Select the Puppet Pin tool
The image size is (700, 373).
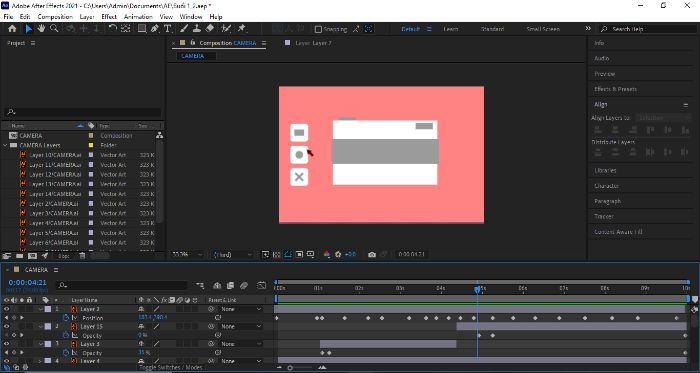[x=241, y=29]
